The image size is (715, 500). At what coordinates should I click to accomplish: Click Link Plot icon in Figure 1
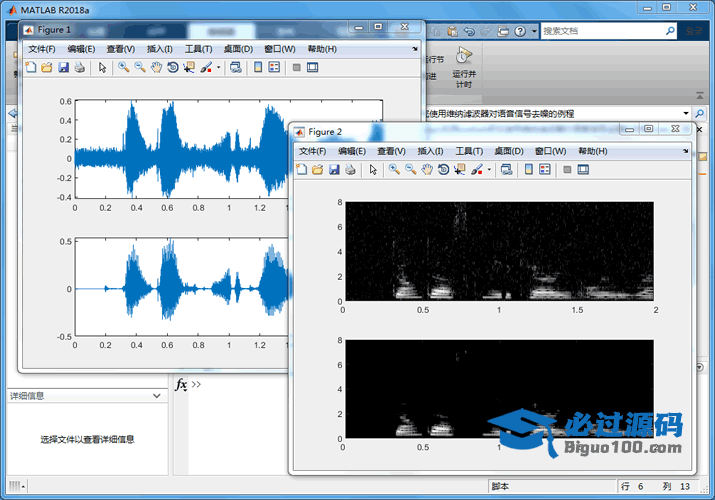click(236, 67)
